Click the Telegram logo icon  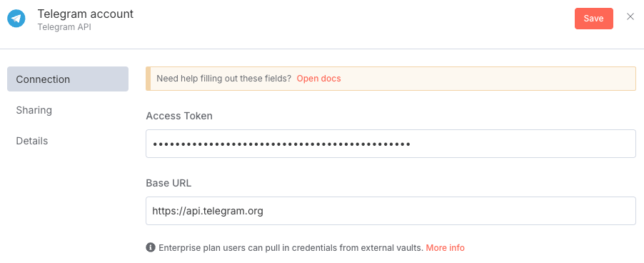pos(16,19)
